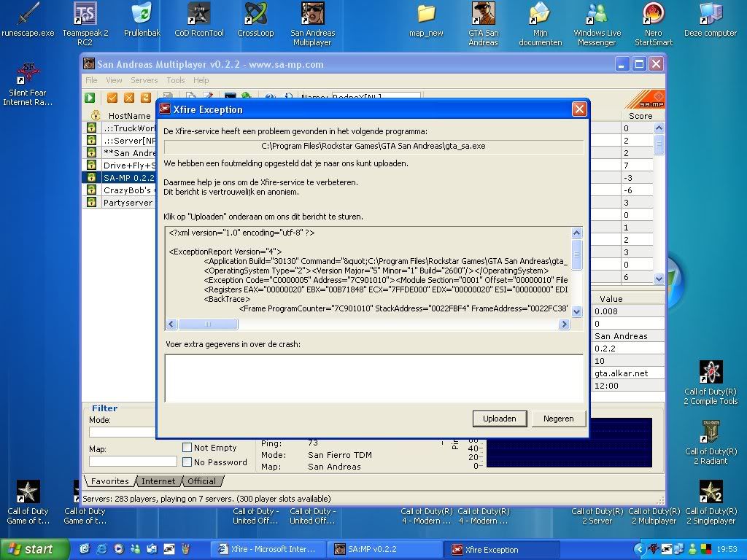Toggle the No Password filter checkbox

pyautogui.click(x=187, y=462)
